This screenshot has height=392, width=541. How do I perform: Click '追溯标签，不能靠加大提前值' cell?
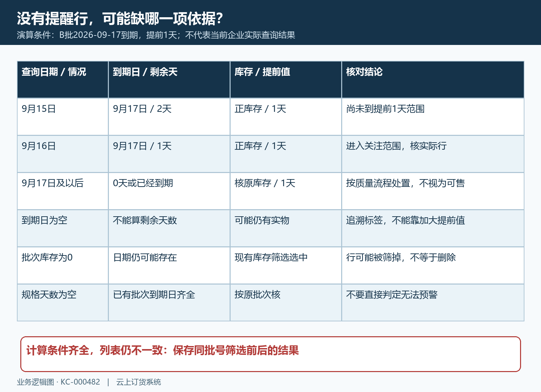tap(433, 228)
